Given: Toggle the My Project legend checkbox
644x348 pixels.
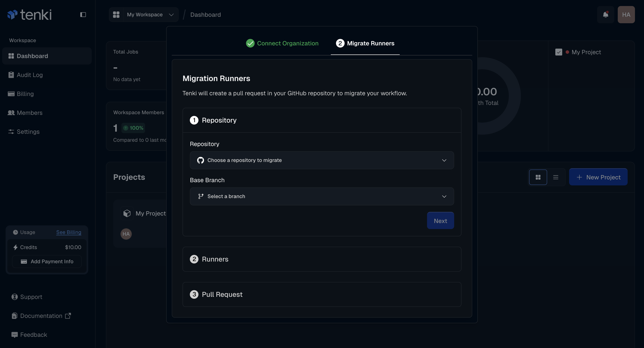Looking at the screenshot, I should [559, 52].
